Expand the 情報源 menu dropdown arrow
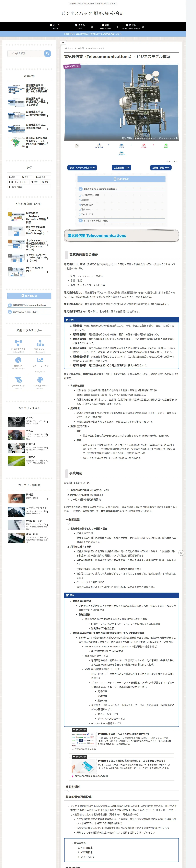Viewport: 196px width, 868px height. (143, 26)
